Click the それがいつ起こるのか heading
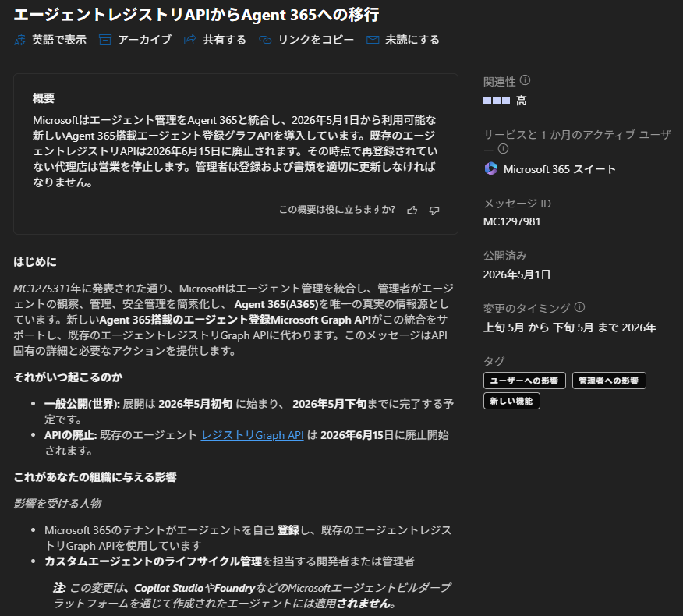This screenshot has height=616, width=683. click(x=69, y=377)
